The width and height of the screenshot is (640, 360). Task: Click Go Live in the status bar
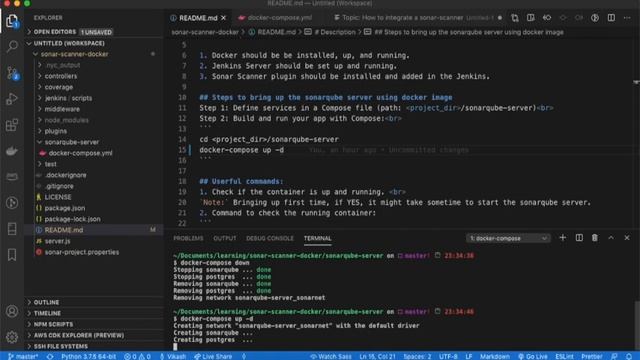click(x=533, y=356)
